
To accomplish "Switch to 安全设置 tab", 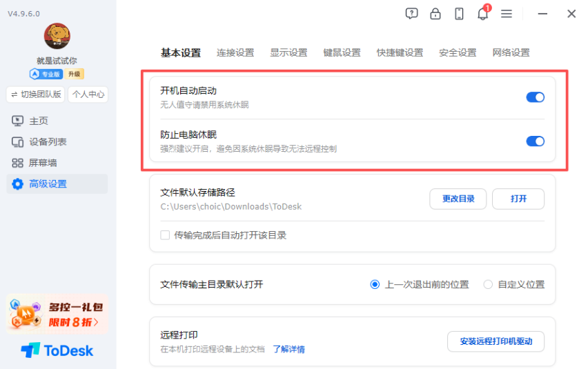I will (x=458, y=53).
